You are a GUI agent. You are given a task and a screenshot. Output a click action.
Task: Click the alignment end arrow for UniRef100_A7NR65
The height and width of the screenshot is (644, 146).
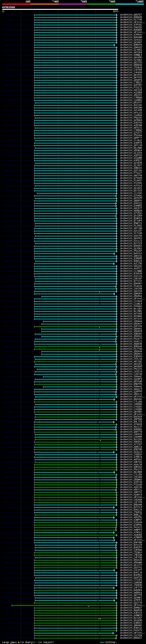[x=115, y=538]
